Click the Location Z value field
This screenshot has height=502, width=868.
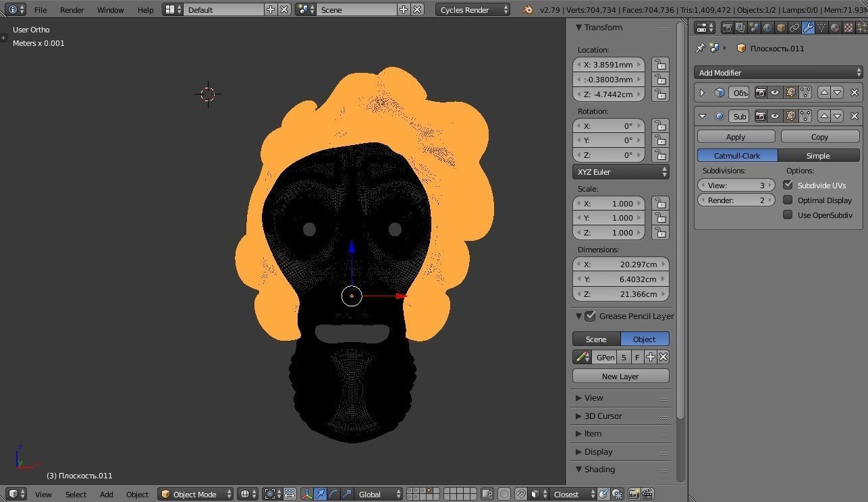click(x=609, y=94)
